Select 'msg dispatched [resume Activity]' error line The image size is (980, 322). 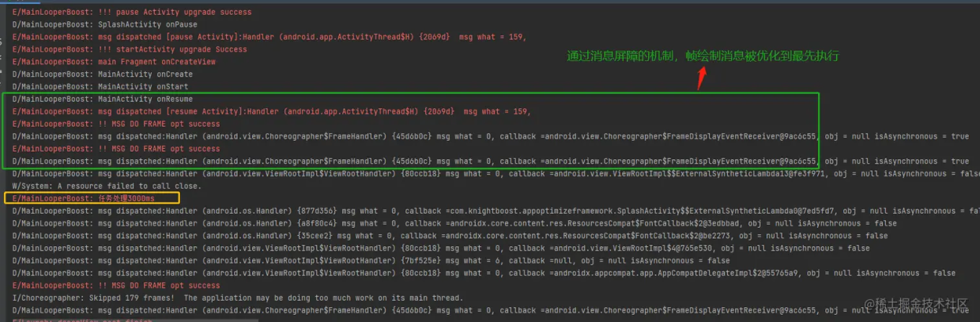tap(272, 112)
